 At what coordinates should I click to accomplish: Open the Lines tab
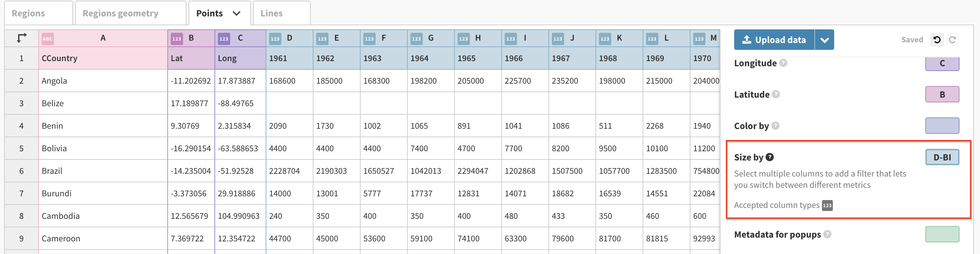(281, 13)
